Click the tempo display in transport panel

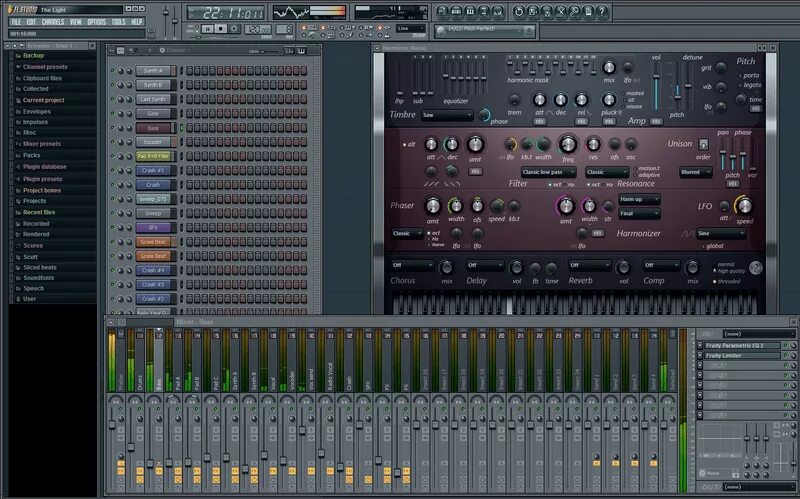[257, 29]
